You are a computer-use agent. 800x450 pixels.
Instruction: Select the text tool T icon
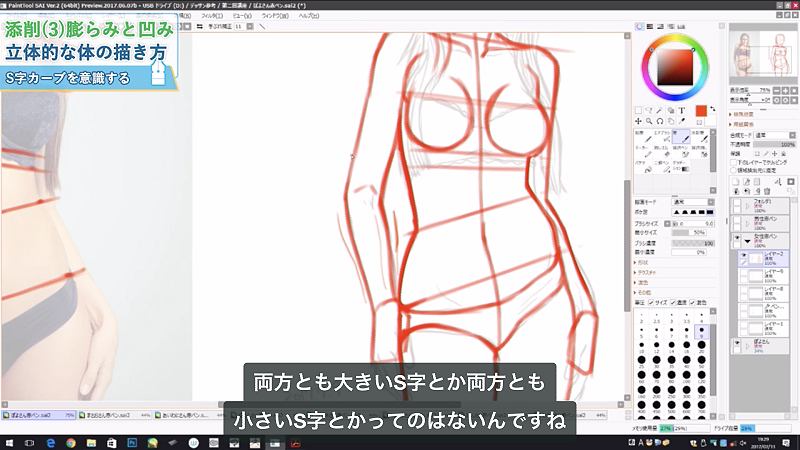tap(682, 110)
